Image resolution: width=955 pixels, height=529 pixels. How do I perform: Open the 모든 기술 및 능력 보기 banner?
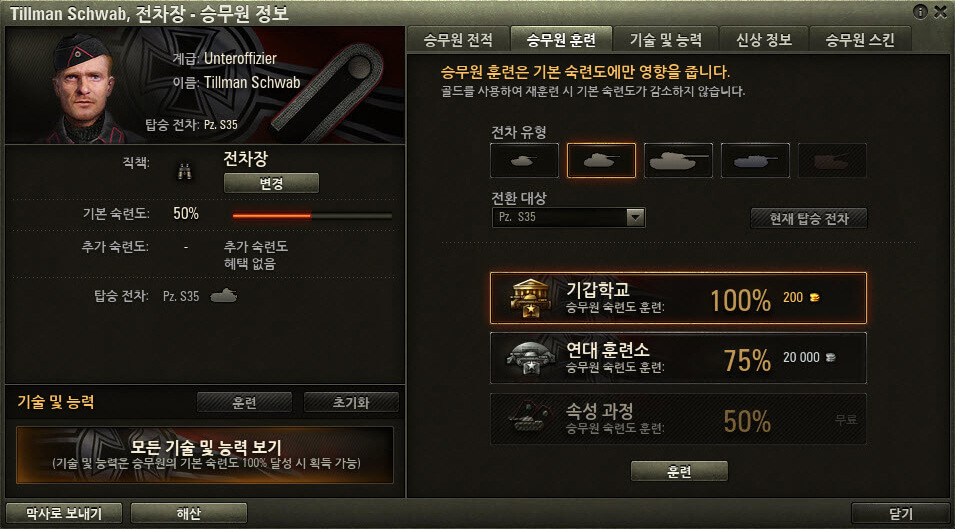point(205,455)
